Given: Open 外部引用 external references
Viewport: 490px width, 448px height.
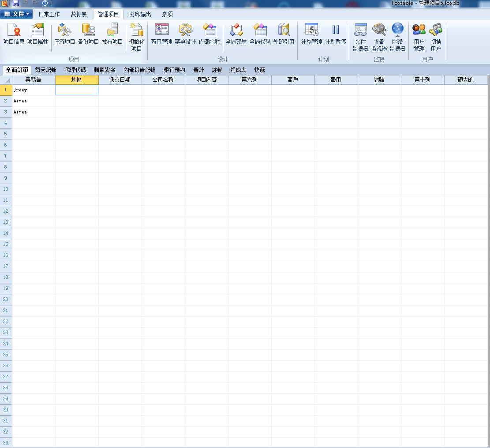Looking at the screenshot, I should pyautogui.click(x=284, y=34).
